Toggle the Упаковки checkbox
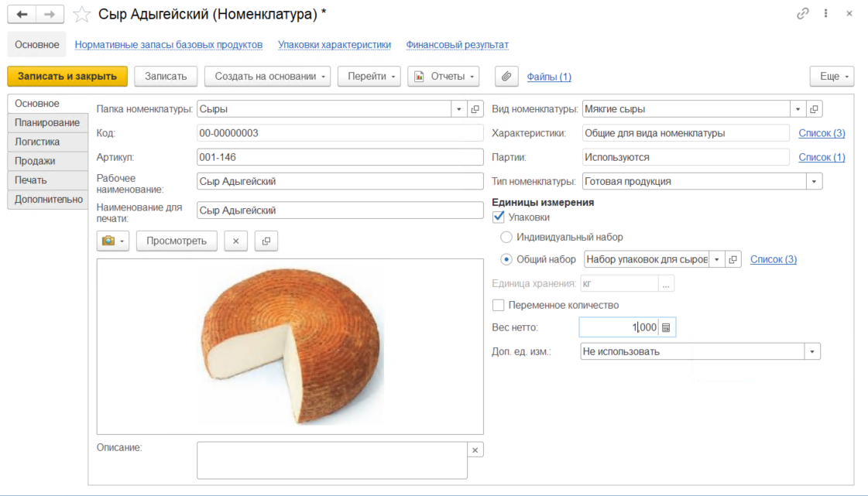The width and height of the screenshot is (868, 496). point(499,217)
